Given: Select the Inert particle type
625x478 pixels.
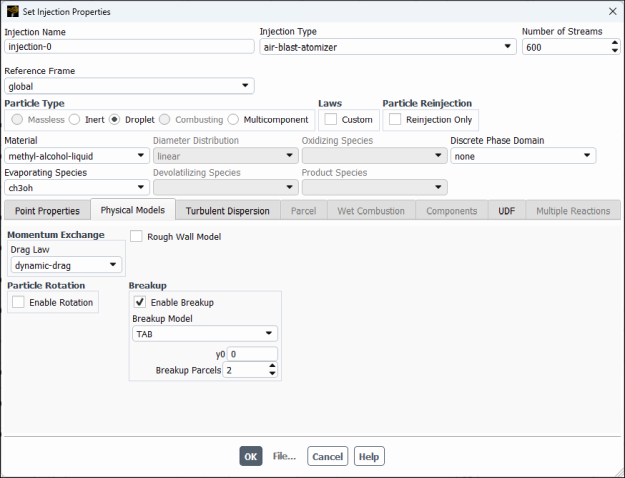Looking at the screenshot, I should click(x=75, y=120).
